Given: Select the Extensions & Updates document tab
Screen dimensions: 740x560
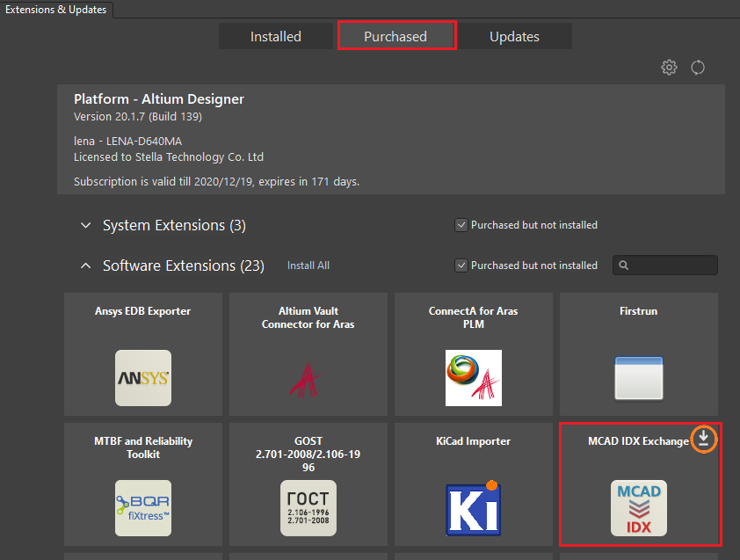Looking at the screenshot, I should [55, 10].
